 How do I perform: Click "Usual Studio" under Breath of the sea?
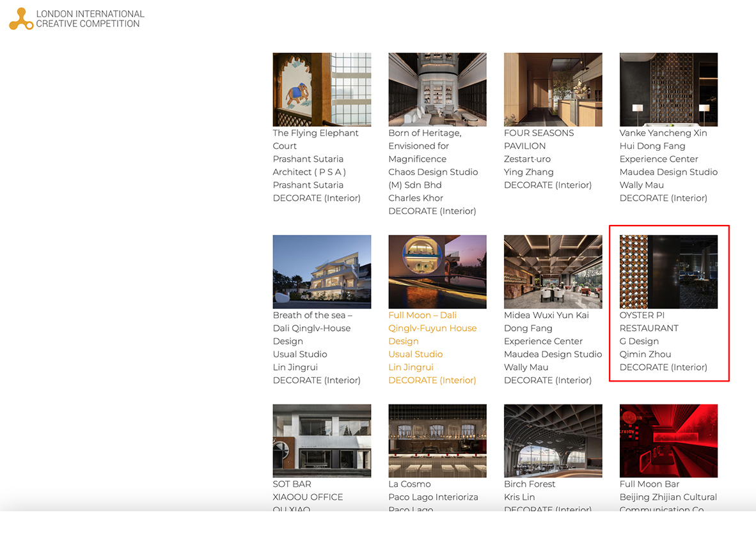(300, 354)
